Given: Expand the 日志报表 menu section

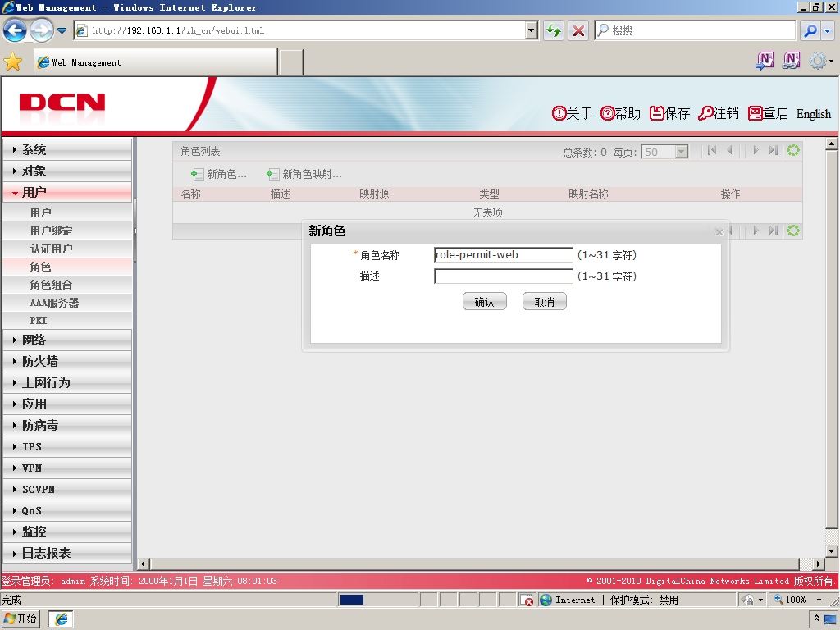Looking at the screenshot, I should click(67, 554).
